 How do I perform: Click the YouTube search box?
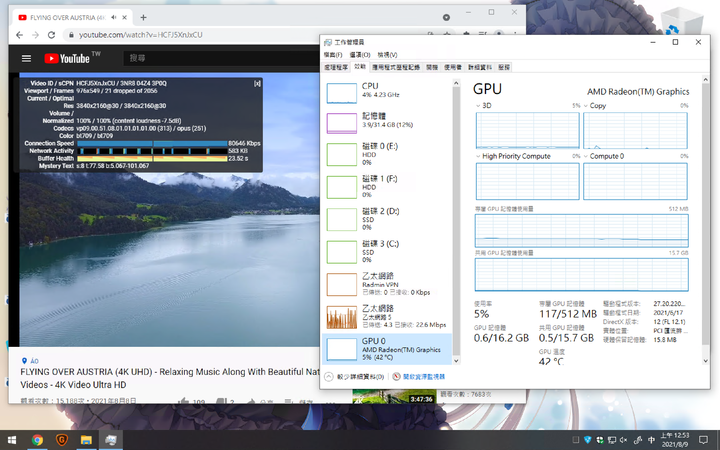220,58
